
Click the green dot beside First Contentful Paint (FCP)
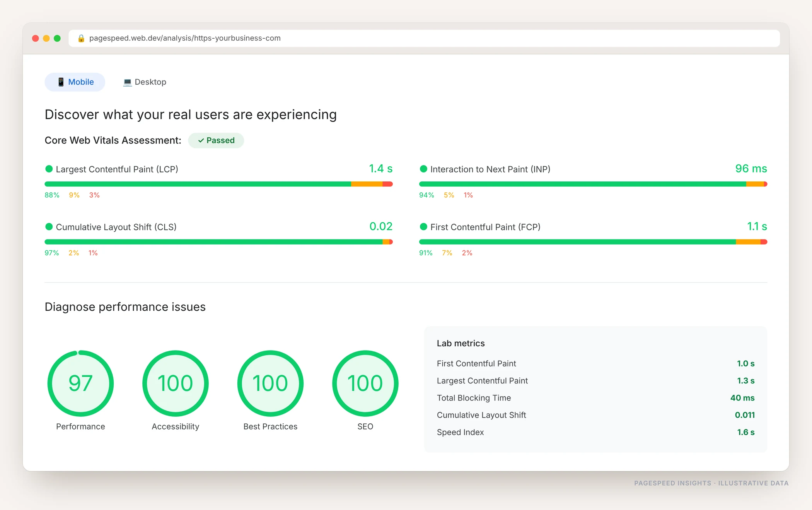click(423, 227)
